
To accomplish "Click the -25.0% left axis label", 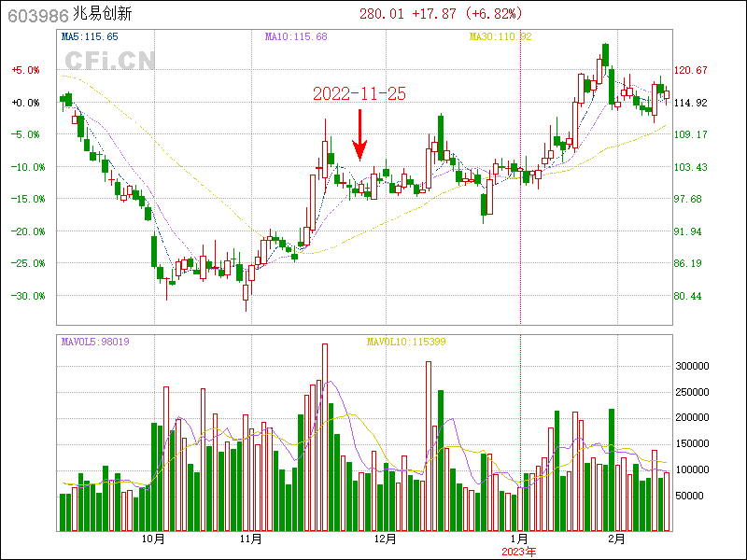I will pos(28,263).
